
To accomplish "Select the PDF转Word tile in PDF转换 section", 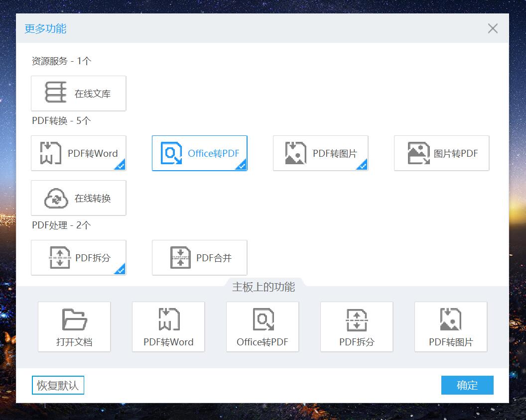I will pyautogui.click(x=79, y=153).
